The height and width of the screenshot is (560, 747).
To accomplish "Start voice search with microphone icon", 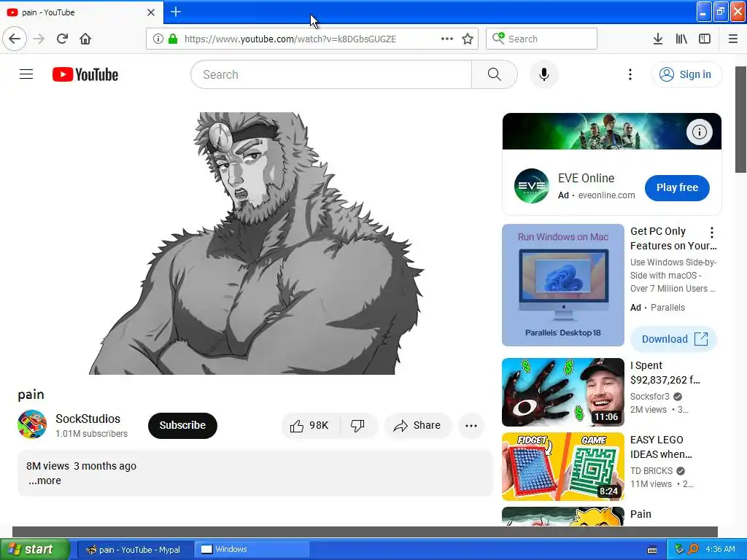I will click(544, 74).
